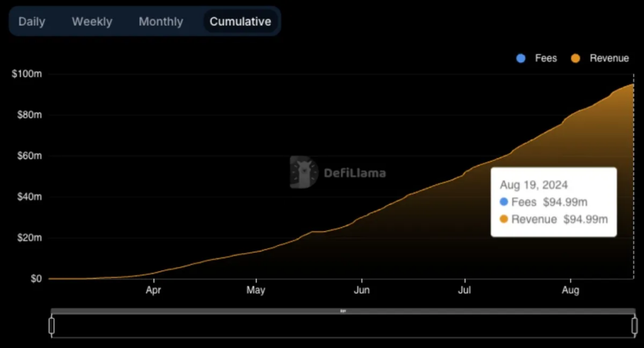Click the Apr axis label
Screen dimensions: 644x348
(153, 290)
